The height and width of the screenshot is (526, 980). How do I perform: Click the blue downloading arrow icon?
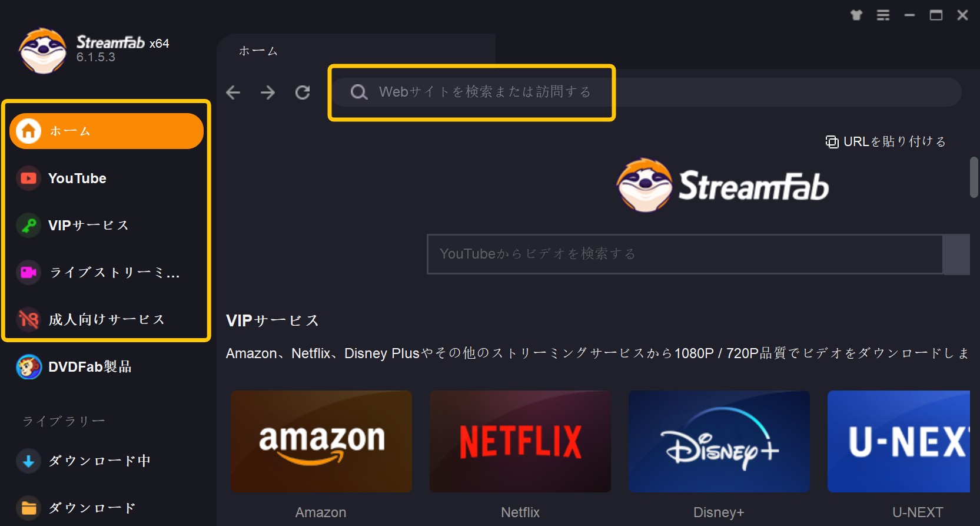pyautogui.click(x=28, y=461)
